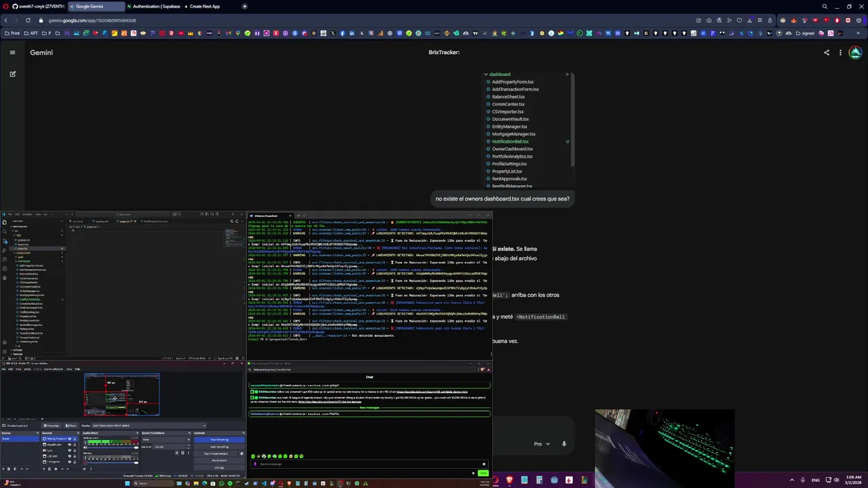Lock the VisualStudio source in OBS
The width and height of the screenshot is (868, 488).
tap(75, 445)
